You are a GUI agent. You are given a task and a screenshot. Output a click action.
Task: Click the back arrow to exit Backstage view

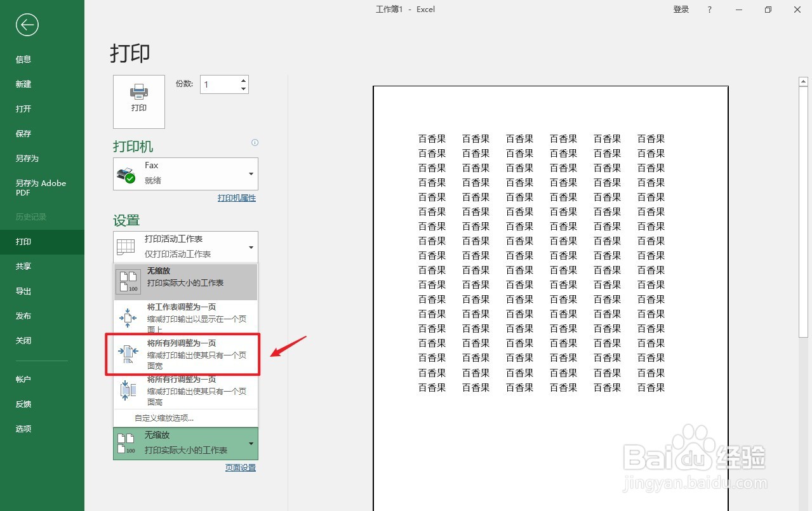pos(26,25)
